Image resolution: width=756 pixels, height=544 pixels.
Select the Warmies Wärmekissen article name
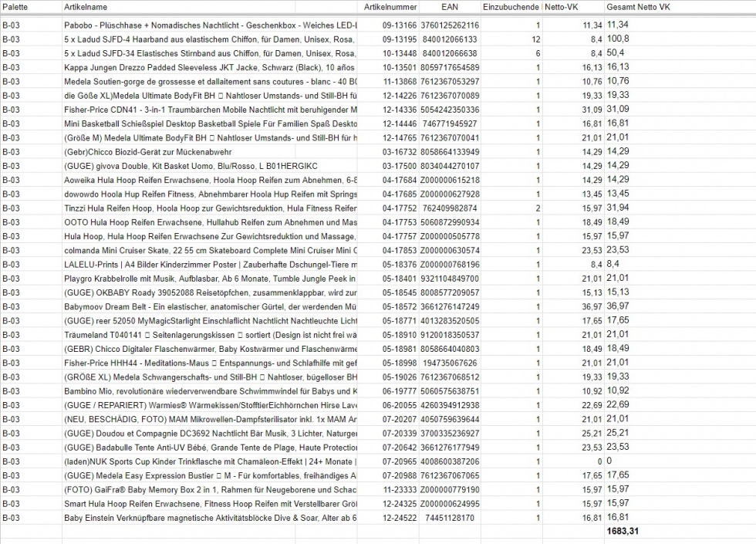point(210,404)
